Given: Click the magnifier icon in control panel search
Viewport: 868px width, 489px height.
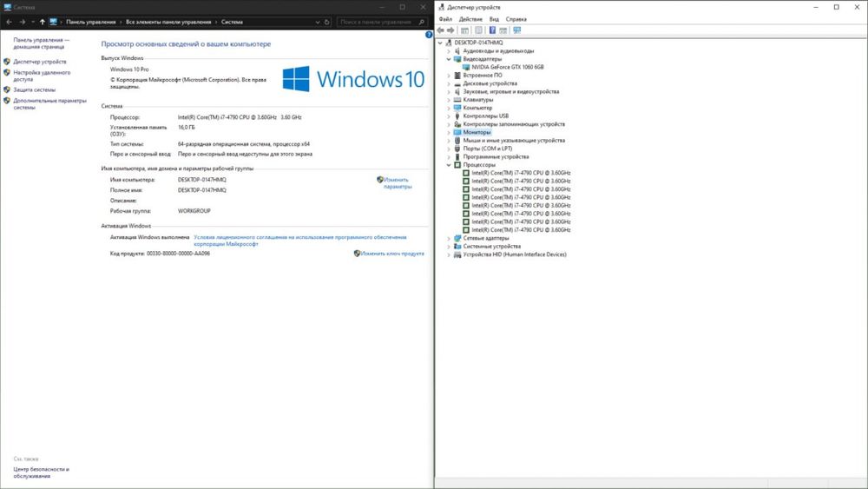Looking at the screenshot, I should [x=422, y=23].
